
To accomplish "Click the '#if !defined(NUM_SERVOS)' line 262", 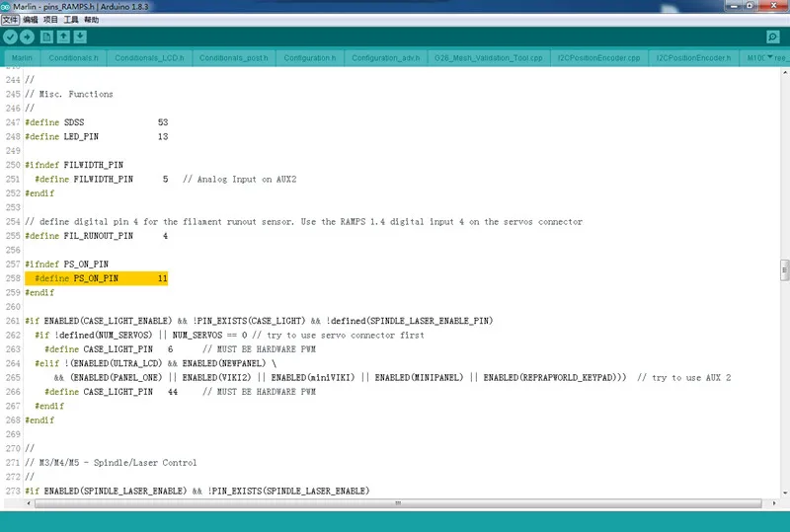I will click(x=229, y=335).
